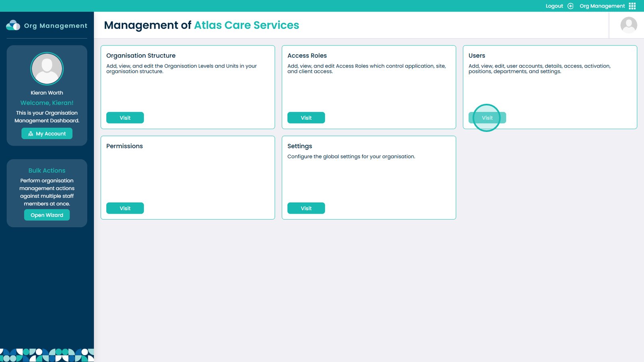Click the Permissions card heading
The image size is (644, 362).
(x=124, y=146)
